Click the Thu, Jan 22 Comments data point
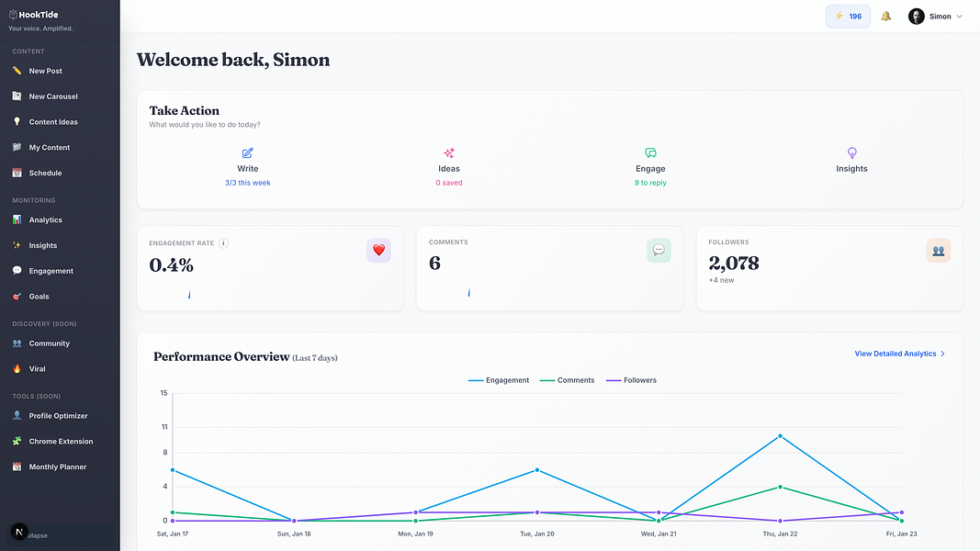Viewport: 980px width, 551px height. pos(780,487)
